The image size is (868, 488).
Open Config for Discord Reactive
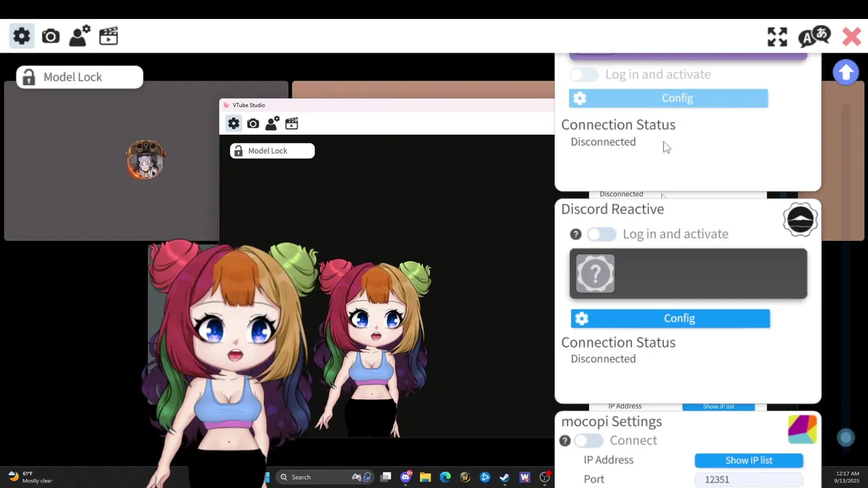coord(671,319)
